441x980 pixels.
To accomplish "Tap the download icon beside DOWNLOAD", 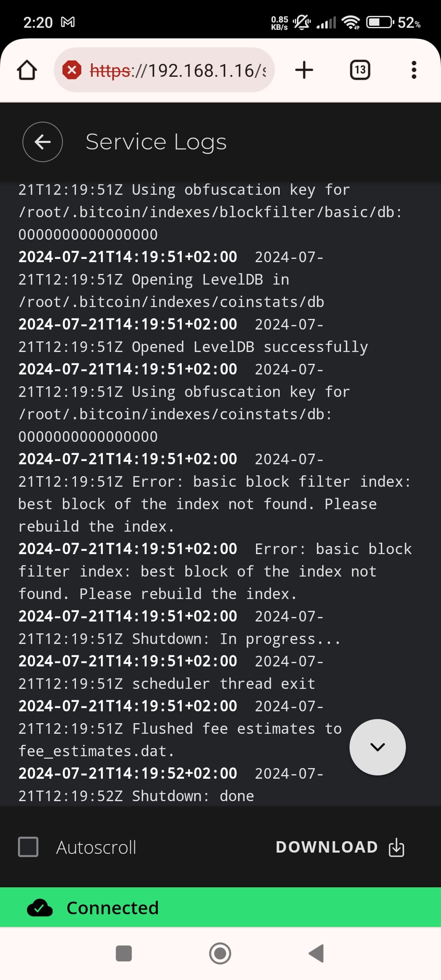I will pyautogui.click(x=395, y=847).
